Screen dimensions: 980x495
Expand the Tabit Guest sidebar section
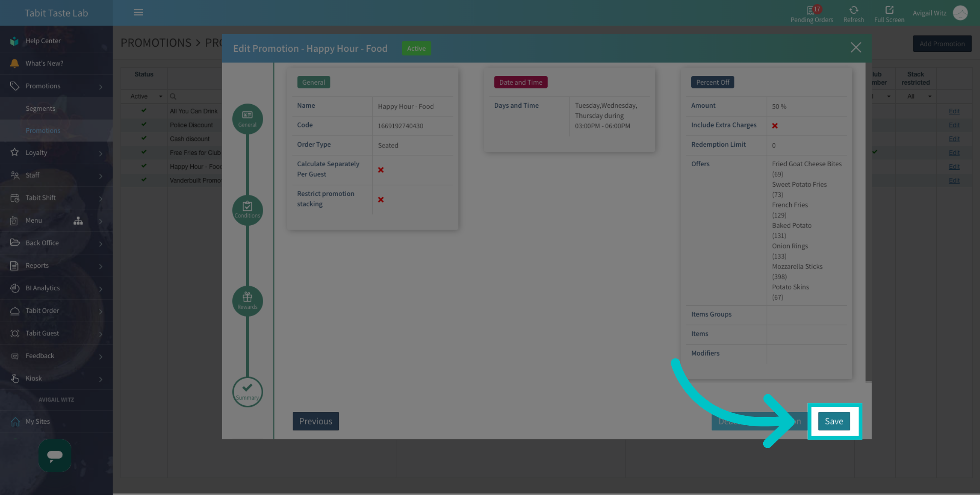[56, 333]
